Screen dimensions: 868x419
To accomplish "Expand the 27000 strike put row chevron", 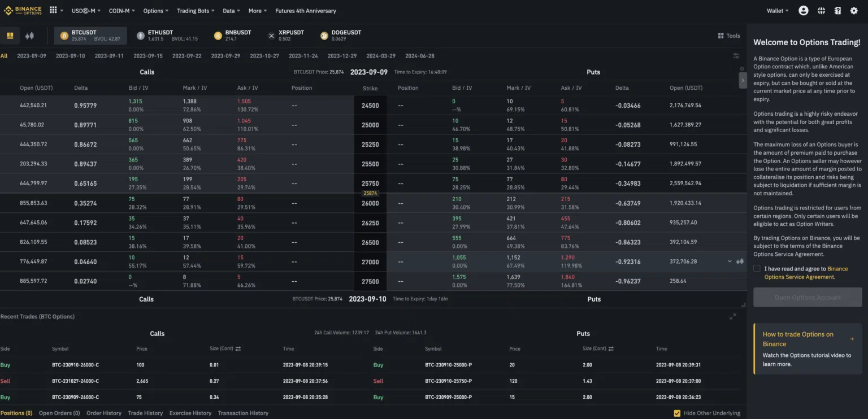I will click(x=729, y=261).
